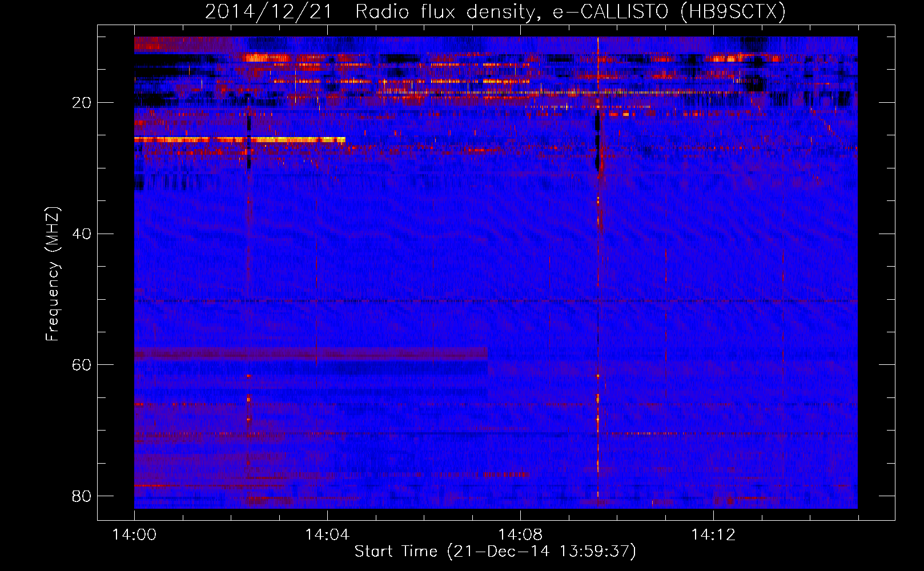
Task: Click the bright yellow emission band near 25 MHz
Action: 240,139
